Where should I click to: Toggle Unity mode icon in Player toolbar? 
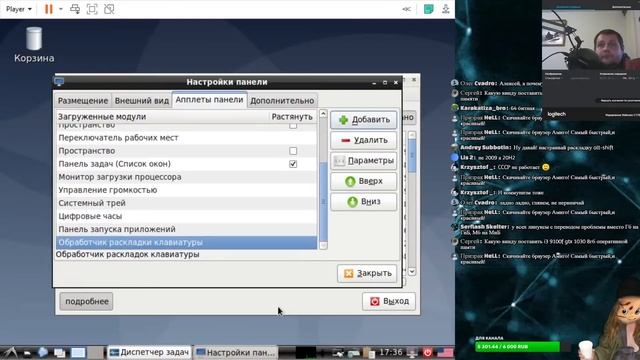click(x=109, y=9)
